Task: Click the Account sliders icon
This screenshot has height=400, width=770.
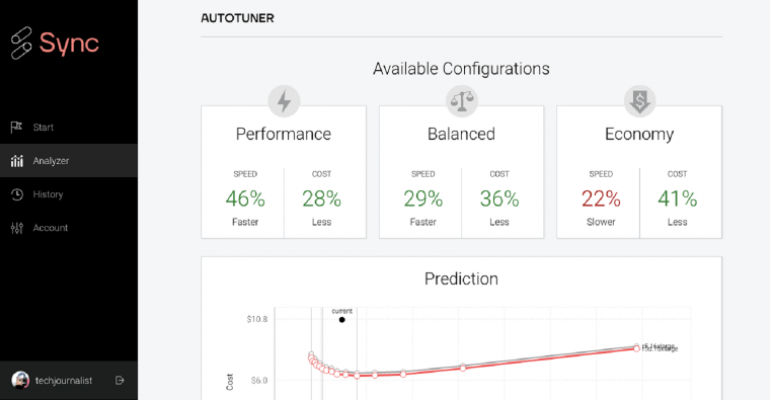Action: (x=16, y=228)
